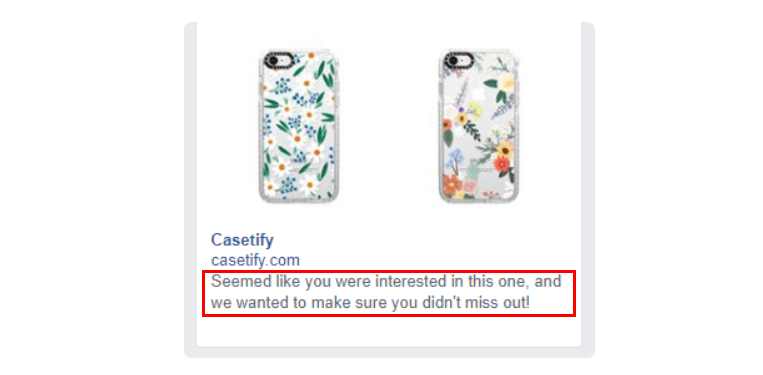The height and width of the screenshot is (375, 763).
Task: Click the red-orange flower near the sunflower
Action: [x=500, y=164]
